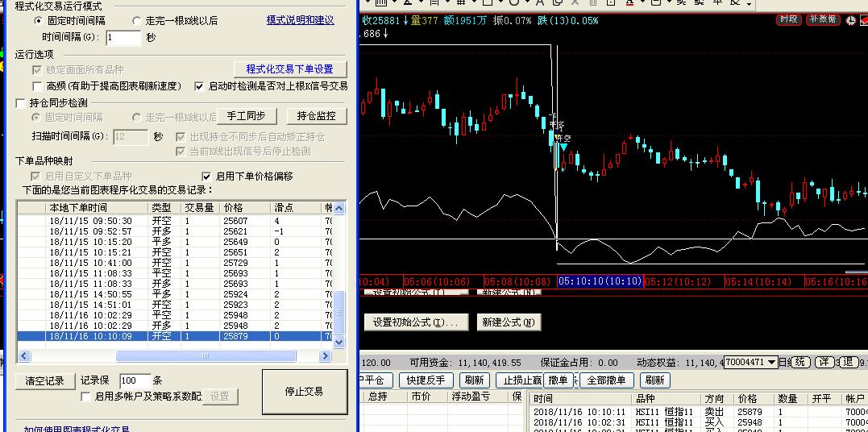Screen dimensions: 868x432
Task: Open the 模式说明和建议 link
Action: pos(300,20)
